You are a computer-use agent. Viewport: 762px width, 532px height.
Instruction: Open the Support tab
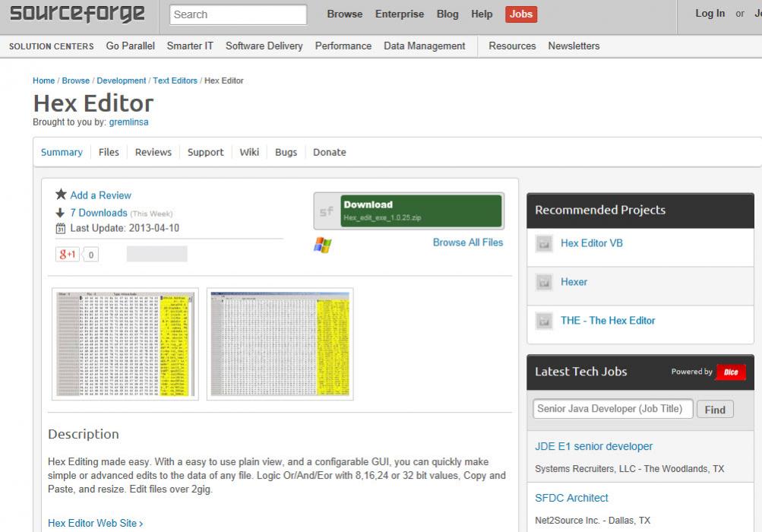(206, 152)
